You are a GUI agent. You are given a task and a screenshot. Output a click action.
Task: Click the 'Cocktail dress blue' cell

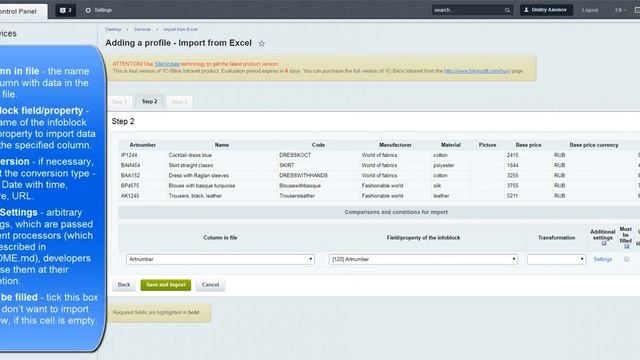190,155
